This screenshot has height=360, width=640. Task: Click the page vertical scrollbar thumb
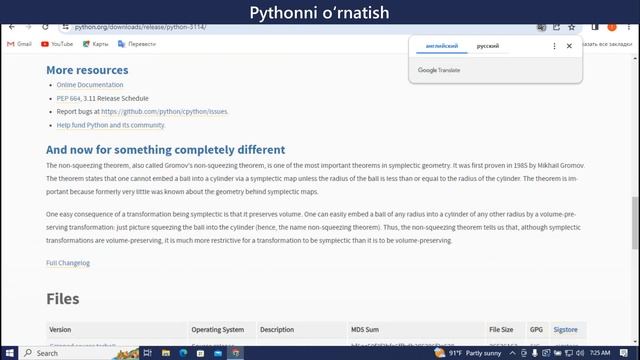click(x=635, y=222)
